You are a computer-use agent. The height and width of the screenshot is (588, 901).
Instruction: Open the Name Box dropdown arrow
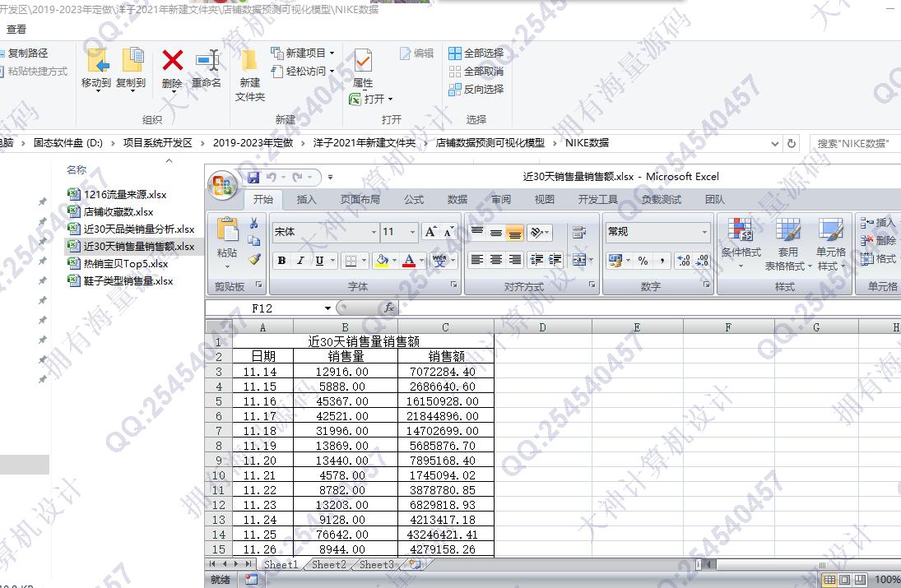click(x=327, y=308)
